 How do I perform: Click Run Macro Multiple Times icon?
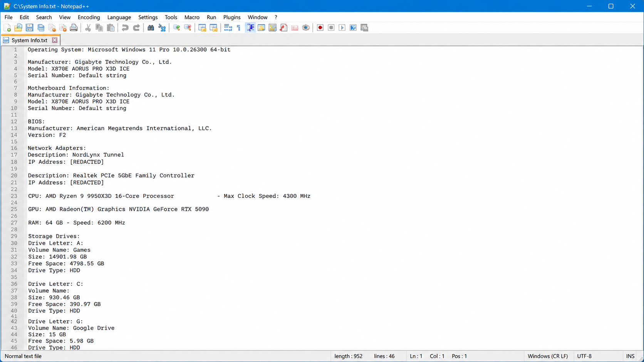[353, 28]
